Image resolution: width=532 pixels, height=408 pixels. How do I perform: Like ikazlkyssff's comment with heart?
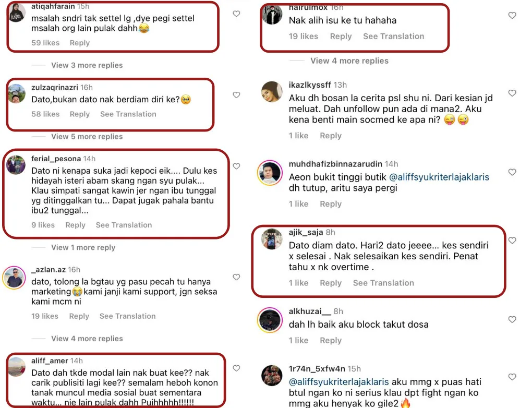coord(512,93)
